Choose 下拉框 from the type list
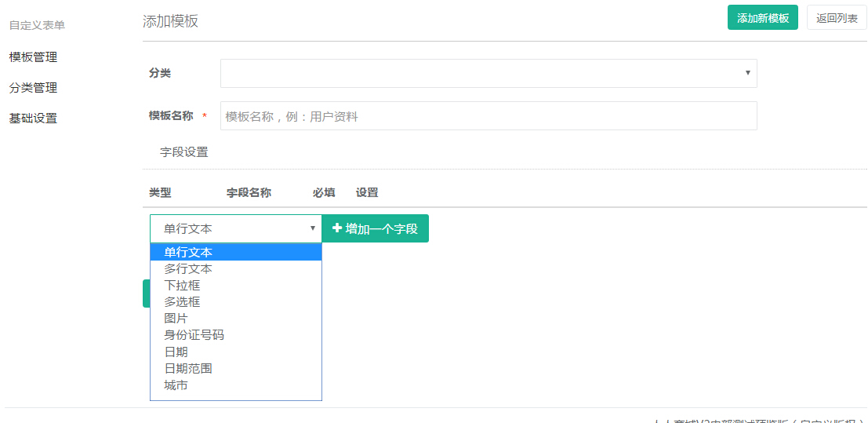The width and height of the screenshot is (868, 423). (182, 285)
